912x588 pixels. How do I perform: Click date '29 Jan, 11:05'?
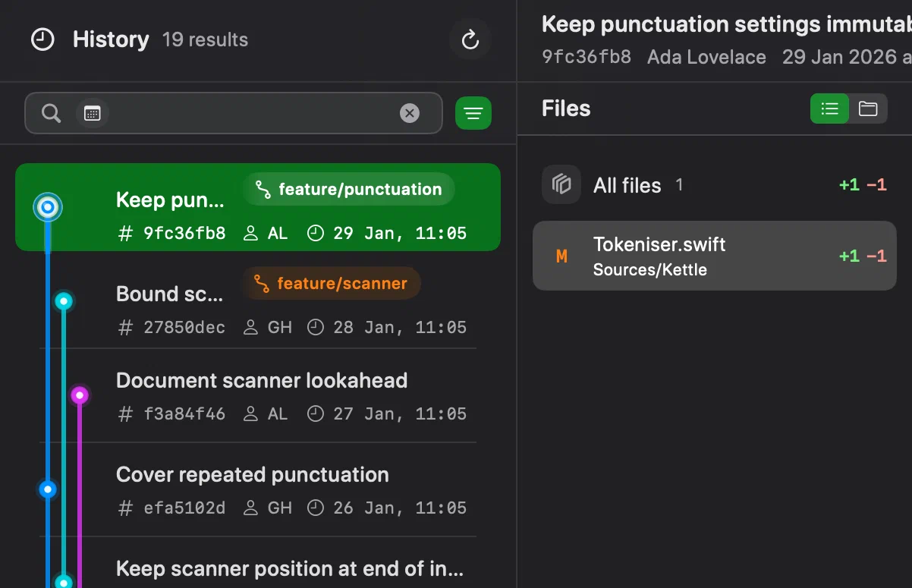click(400, 233)
